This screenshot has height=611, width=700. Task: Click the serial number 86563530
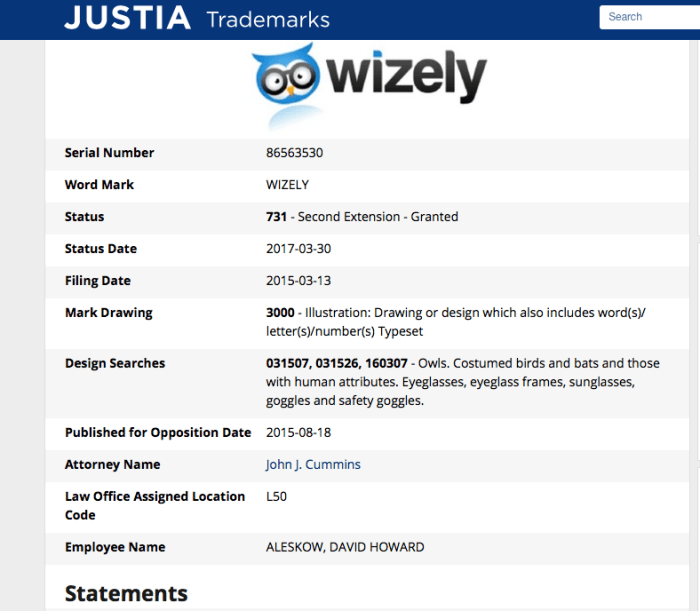click(294, 153)
